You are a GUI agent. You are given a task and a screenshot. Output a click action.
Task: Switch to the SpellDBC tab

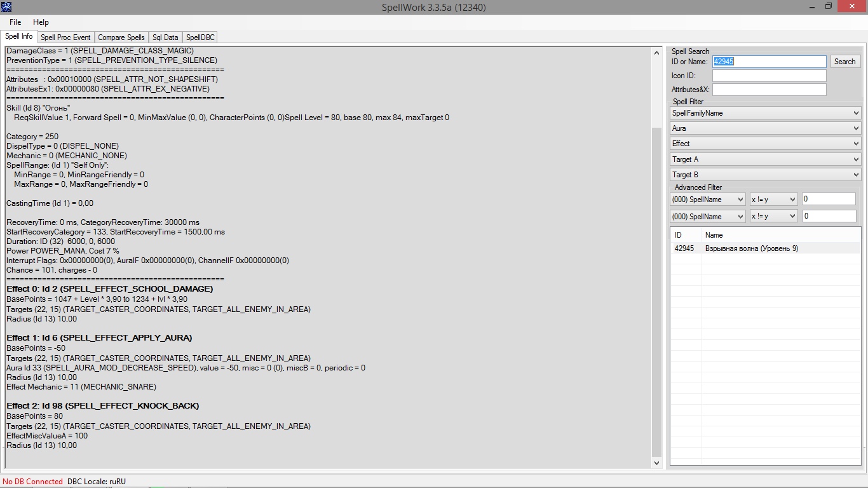coord(200,37)
